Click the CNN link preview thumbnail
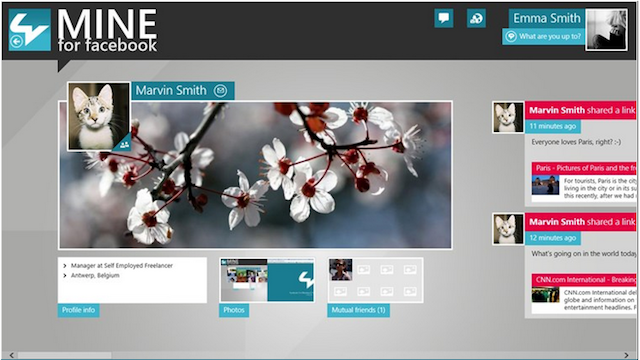Viewport: 640px width, 360px height. [545, 295]
